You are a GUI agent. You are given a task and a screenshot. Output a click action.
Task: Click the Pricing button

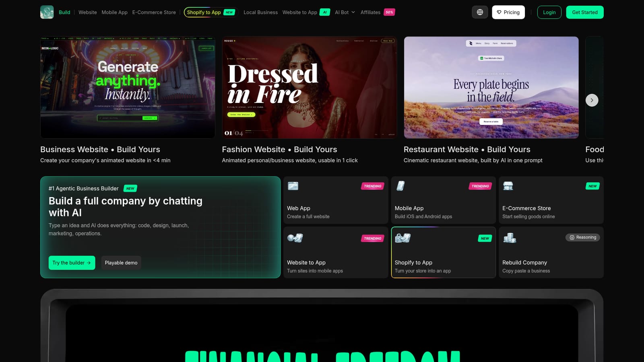coord(508,12)
